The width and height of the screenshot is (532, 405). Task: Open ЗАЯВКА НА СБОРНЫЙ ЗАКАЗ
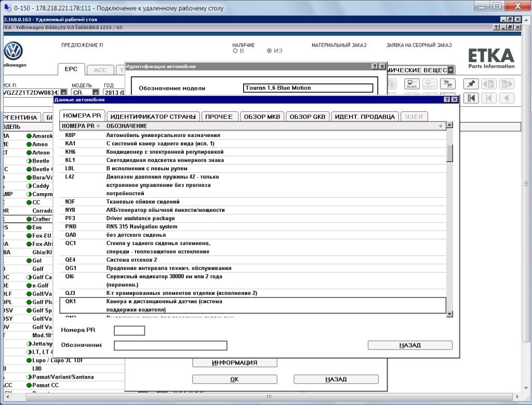(419, 45)
